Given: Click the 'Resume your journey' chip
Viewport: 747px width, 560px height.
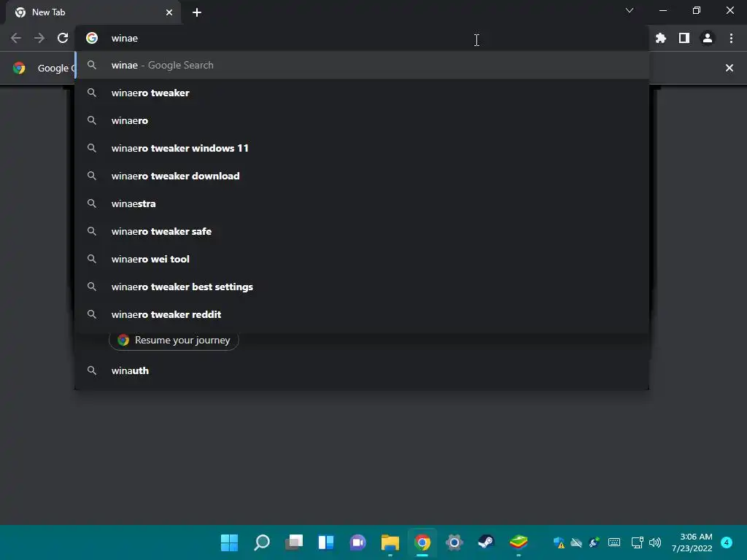Looking at the screenshot, I should [174, 340].
